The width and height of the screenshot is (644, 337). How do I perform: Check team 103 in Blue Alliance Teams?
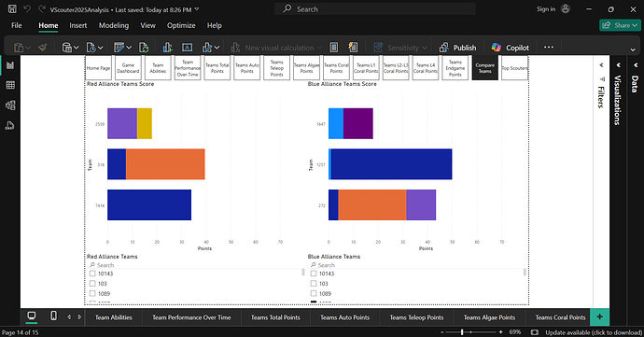(x=314, y=284)
